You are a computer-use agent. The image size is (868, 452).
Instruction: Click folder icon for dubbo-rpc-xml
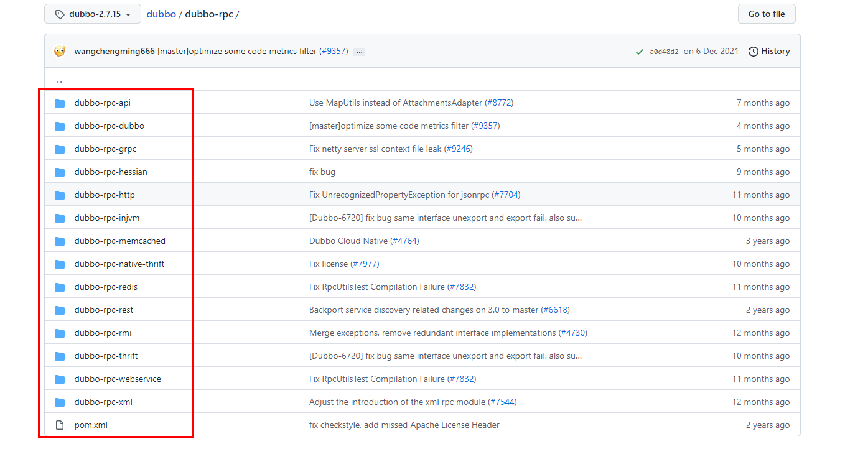click(60, 402)
